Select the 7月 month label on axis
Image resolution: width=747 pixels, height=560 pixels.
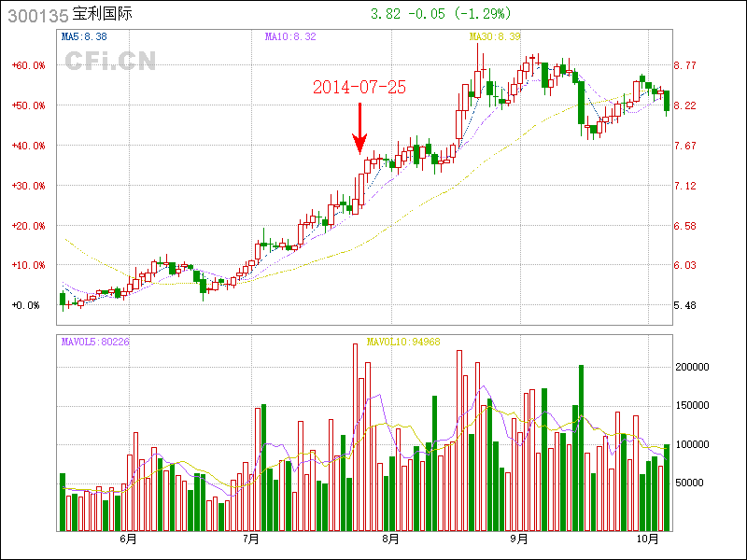(x=250, y=539)
